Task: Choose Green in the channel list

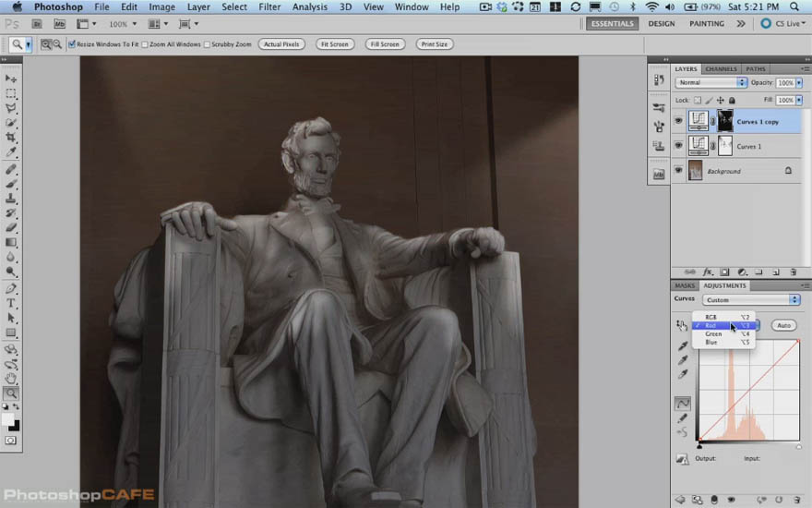Action: coord(723,333)
